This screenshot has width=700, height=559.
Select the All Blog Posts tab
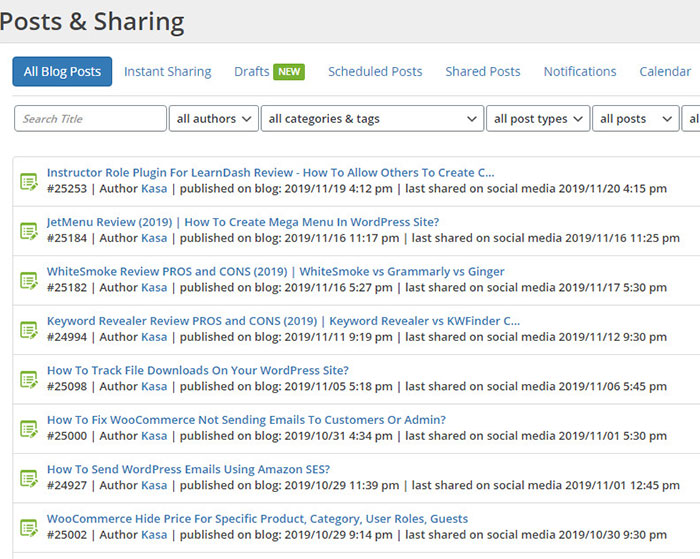62,72
